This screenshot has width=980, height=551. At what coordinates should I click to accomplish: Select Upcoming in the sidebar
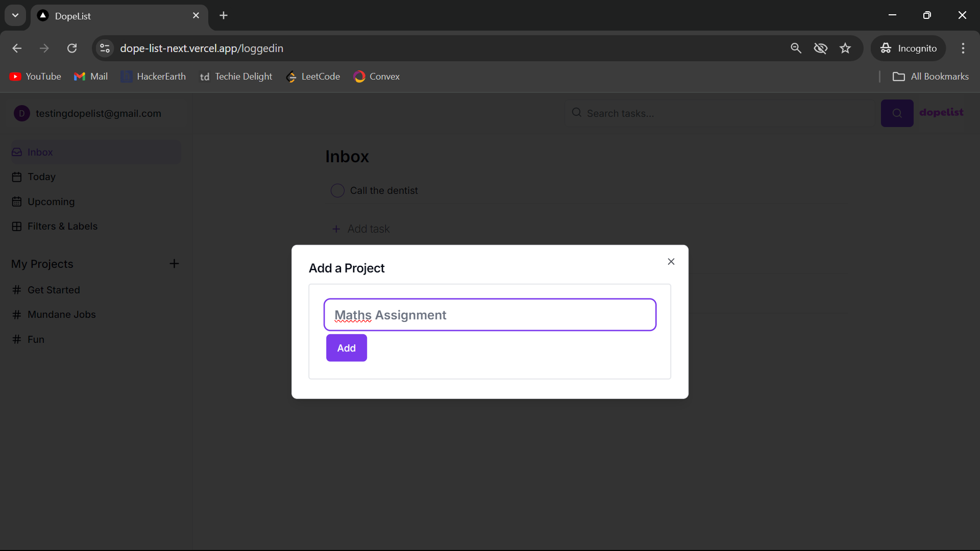[51, 202]
